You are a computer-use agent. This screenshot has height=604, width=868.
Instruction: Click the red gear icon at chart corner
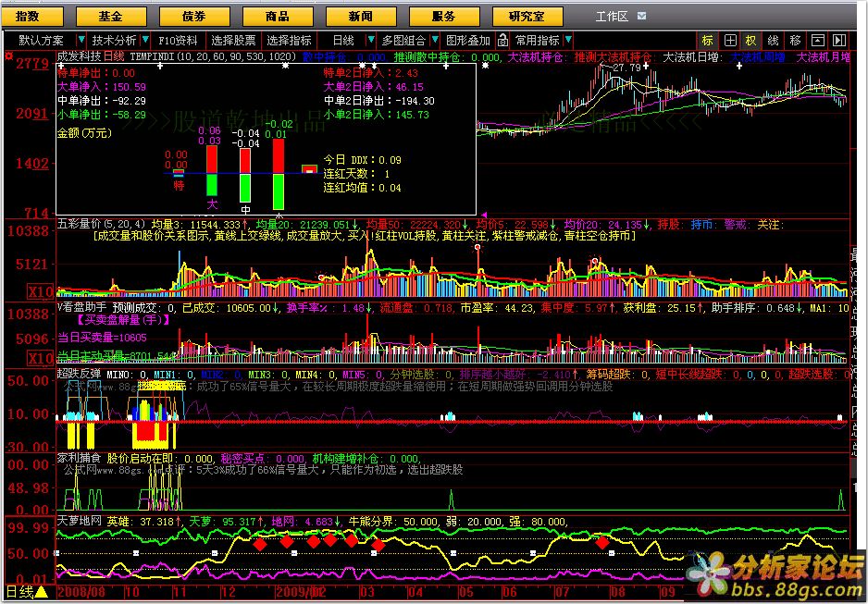pyautogui.click(x=8, y=55)
